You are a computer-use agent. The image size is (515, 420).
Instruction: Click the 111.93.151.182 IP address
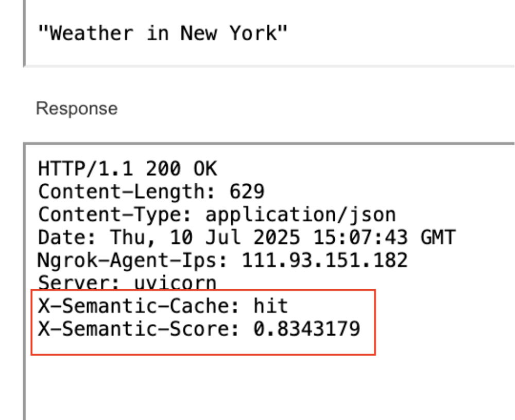click(324, 260)
